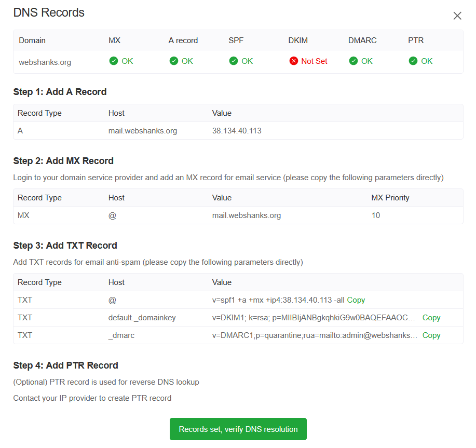Click the PTR column header
This screenshot has height=448, width=476.
coord(416,40)
